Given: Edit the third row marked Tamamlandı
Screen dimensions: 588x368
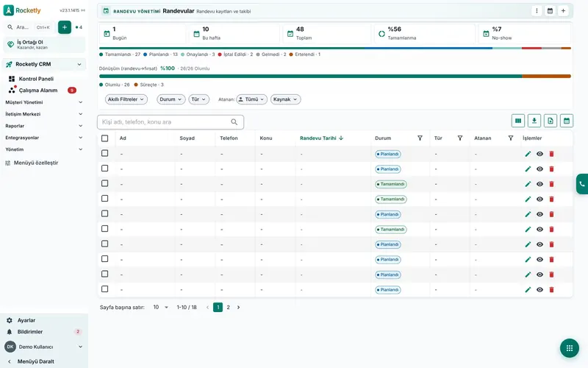Looking at the screenshot, I should click(528, 184).
